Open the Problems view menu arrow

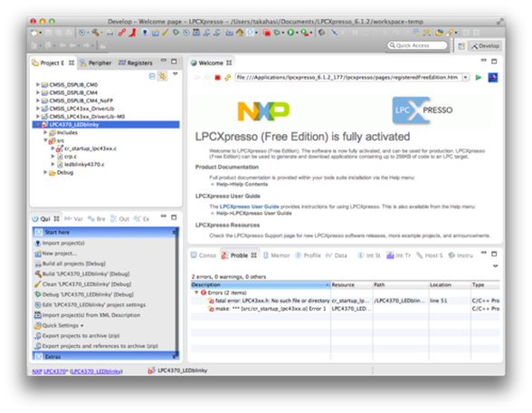[x=496, y=266]
